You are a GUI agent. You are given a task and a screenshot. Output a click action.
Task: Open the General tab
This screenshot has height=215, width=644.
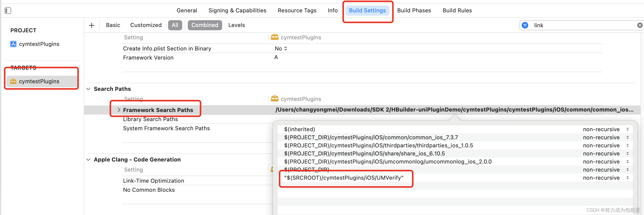click(187, 11)
